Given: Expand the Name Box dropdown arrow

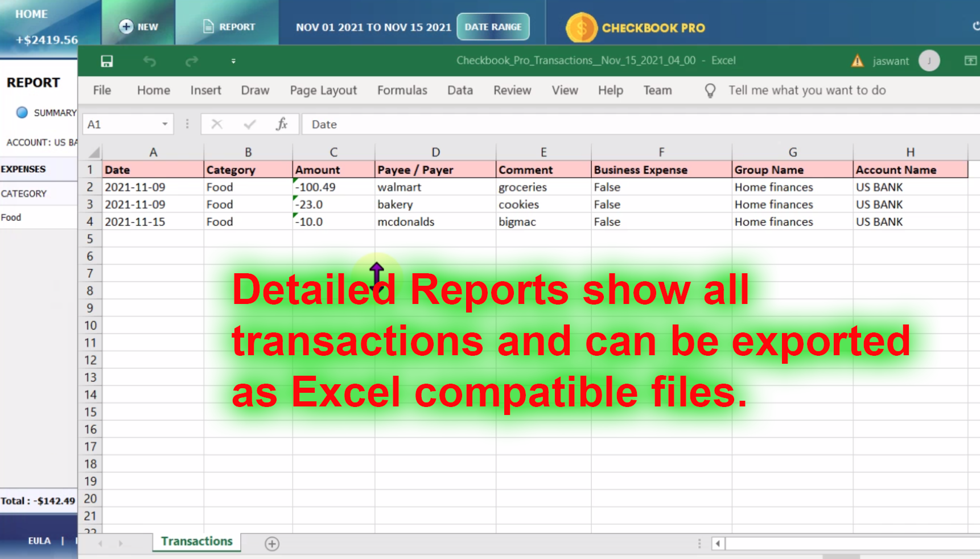Looking at the screenshot, I should tap(164, 124).
